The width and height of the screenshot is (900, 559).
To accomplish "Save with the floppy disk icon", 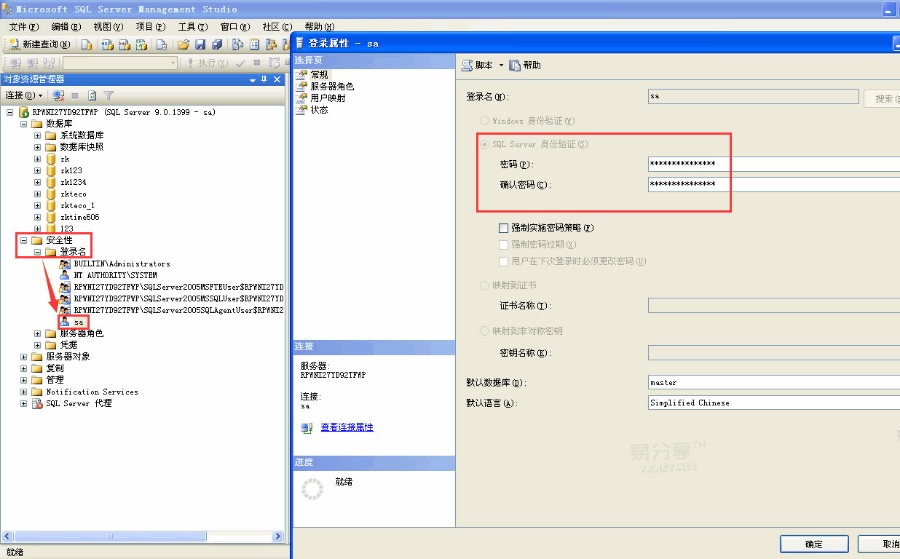I will (200, 44).
